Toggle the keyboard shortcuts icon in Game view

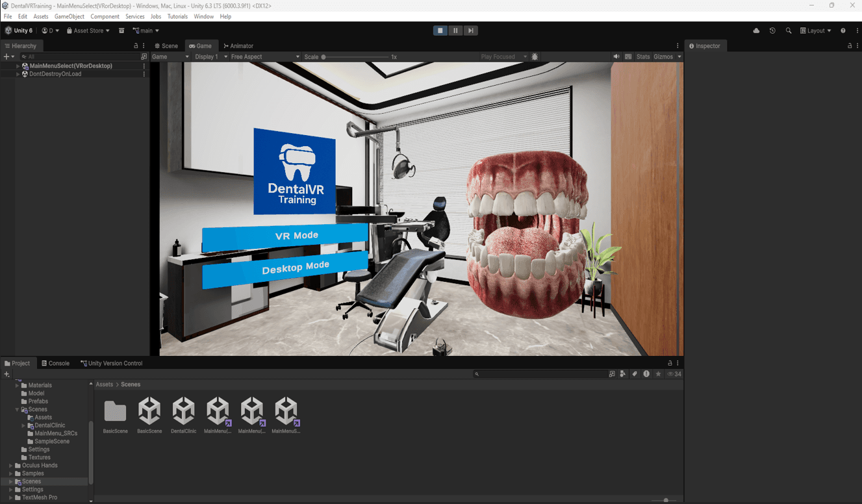point(628,57)
